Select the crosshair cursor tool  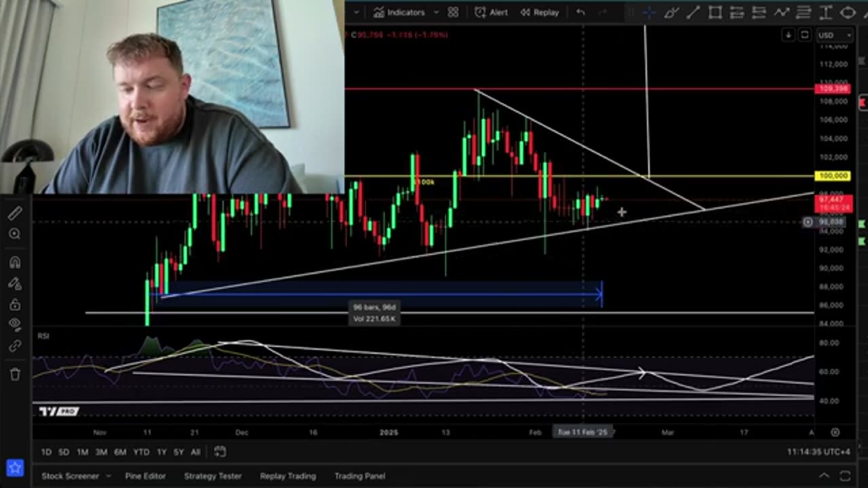click(648, 12)
